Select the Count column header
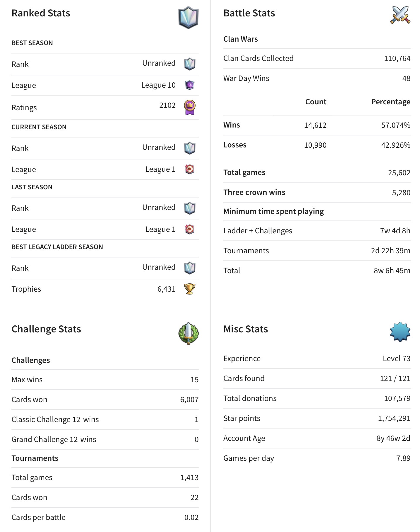 point(316,102)
